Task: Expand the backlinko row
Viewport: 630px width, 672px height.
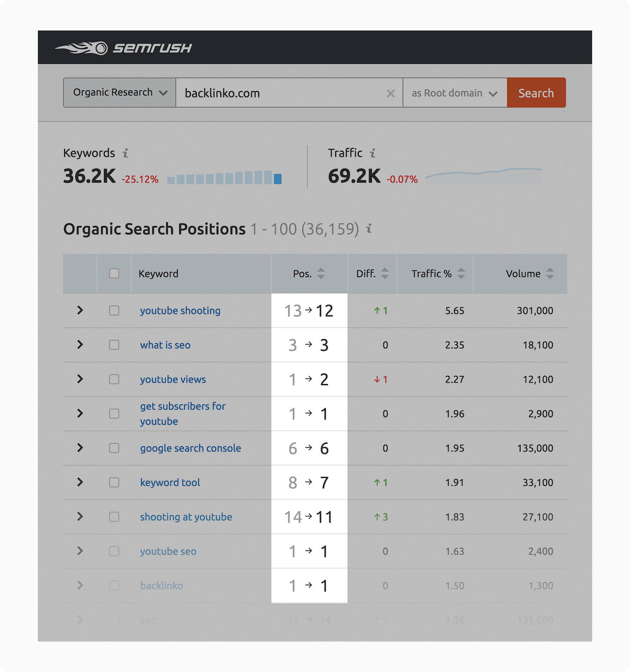Action: 80,585
